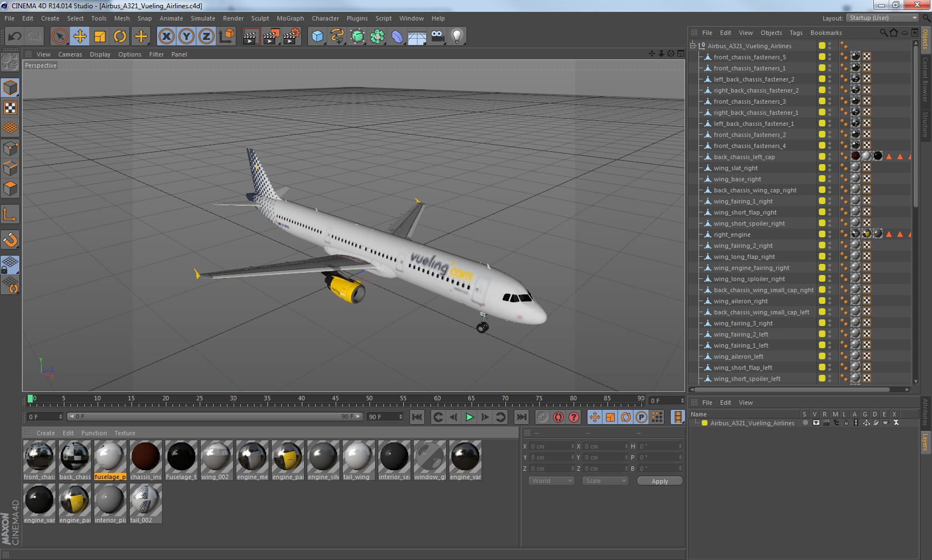Screen dimensions: 932x560
Task: Activate the Scale tool
Action: click(x=100, y=37)
